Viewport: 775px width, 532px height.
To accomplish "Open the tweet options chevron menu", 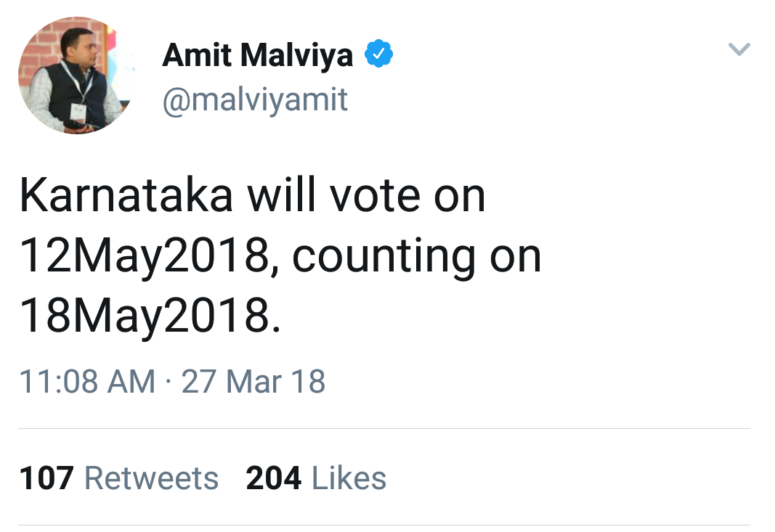I will [x=739, y=49].
